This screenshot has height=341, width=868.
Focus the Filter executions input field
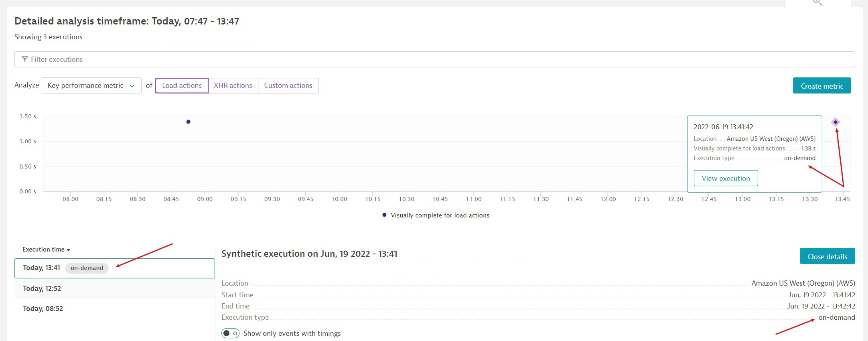(x=434, y=59)
